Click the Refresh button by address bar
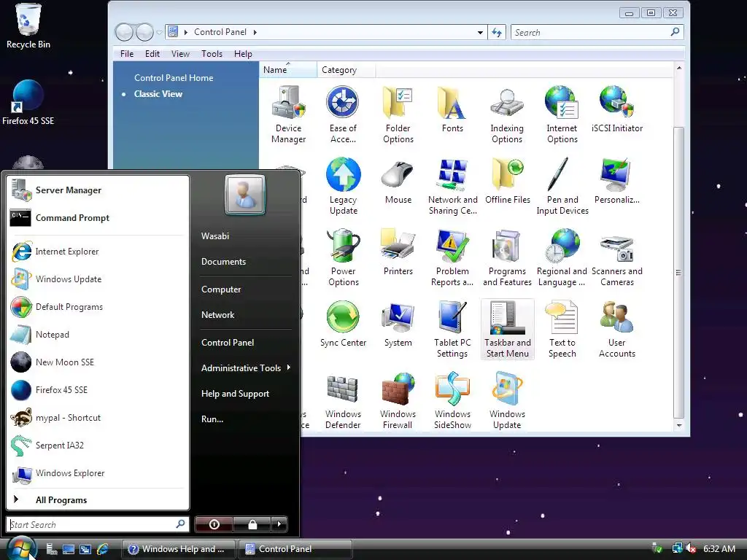This screenshot has width=747, height=560. (497, 32)
